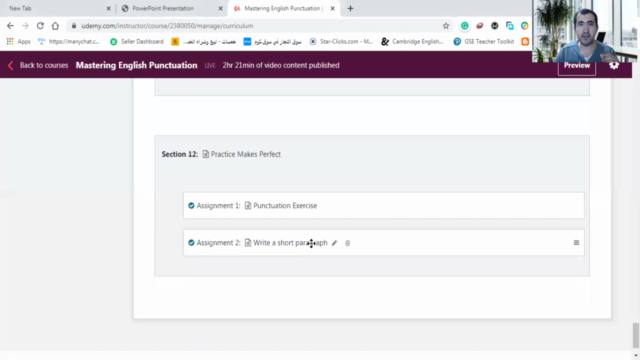Open the Apps shortcut in bookmarks bar

tap(18, 41)
